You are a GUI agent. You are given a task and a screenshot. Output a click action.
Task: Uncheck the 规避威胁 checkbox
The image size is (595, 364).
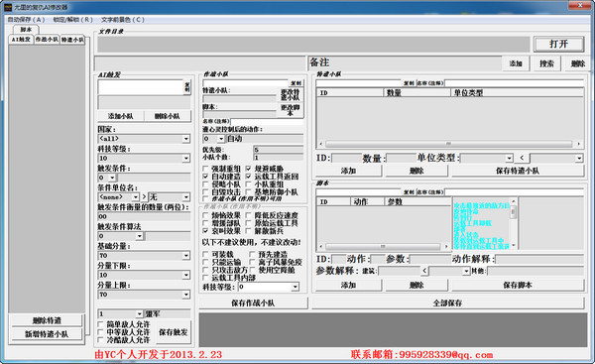(248, 169)
